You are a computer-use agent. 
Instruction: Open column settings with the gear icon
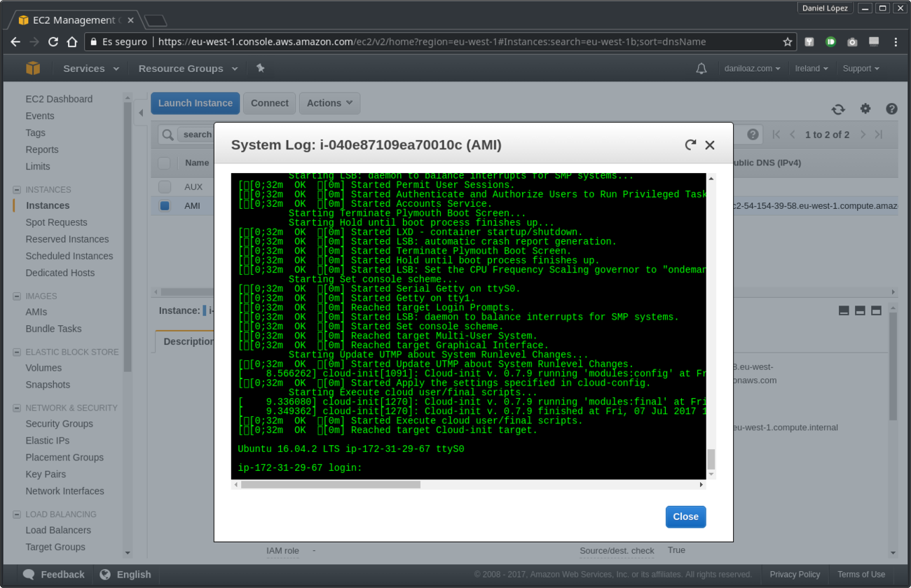865,109
